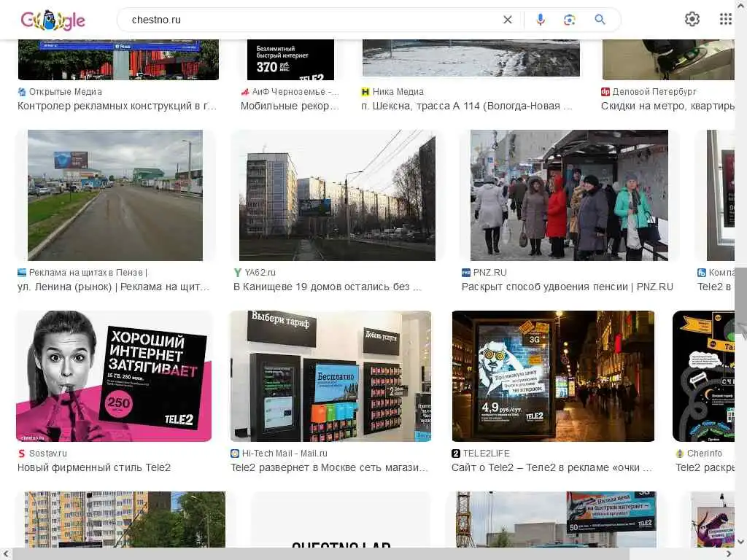Screen dimensions: 747x560
Task: Open 'Скидки на метро' result title
Action: point(667,106)
